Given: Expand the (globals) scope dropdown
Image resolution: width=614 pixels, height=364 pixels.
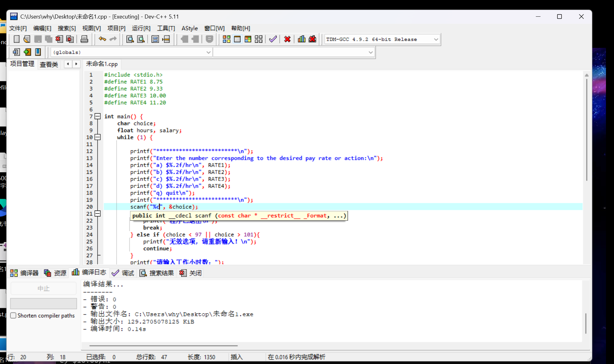Looking at the screenshot, I should point(208,52).
